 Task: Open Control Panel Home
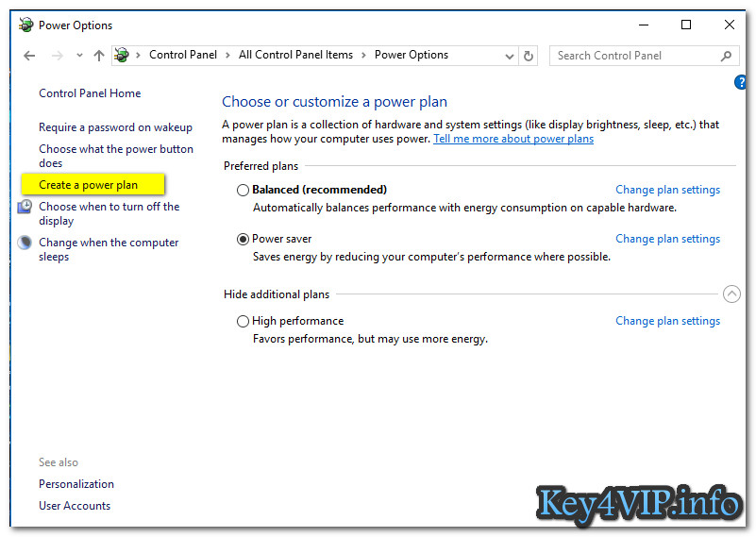coord(90,93)
